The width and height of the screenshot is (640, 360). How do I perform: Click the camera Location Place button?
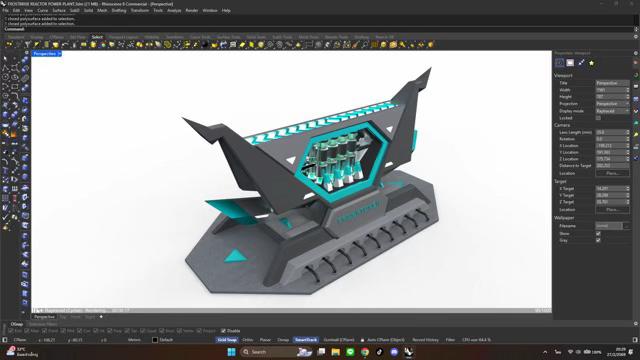click(612, 173)
